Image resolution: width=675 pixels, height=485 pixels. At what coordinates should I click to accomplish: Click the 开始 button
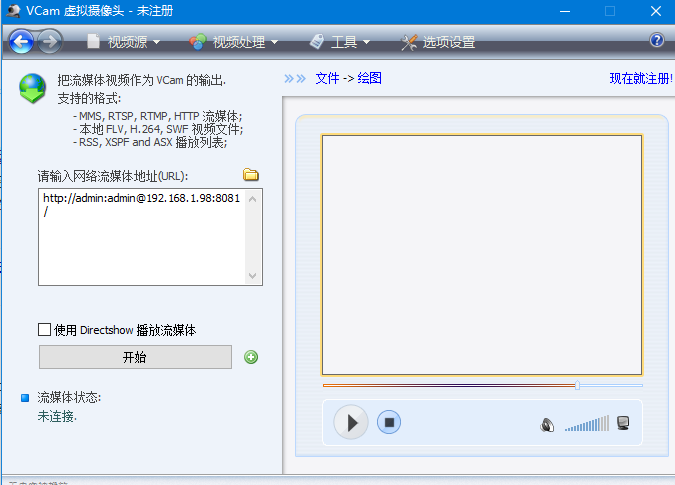(x=135, y=357)
